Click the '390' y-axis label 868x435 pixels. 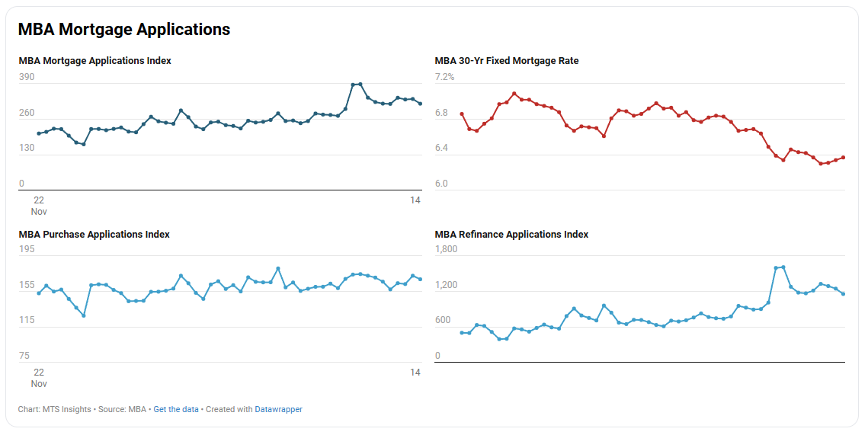(27, 77)
